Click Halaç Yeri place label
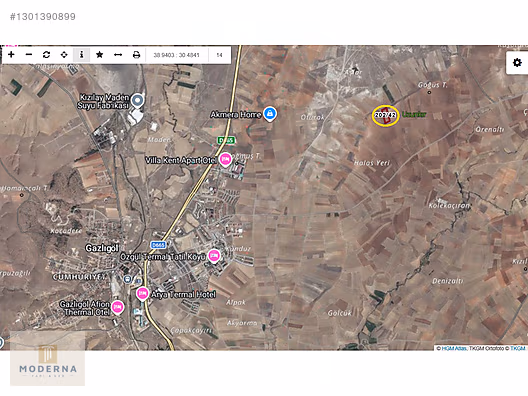 [x=372, y=163]
